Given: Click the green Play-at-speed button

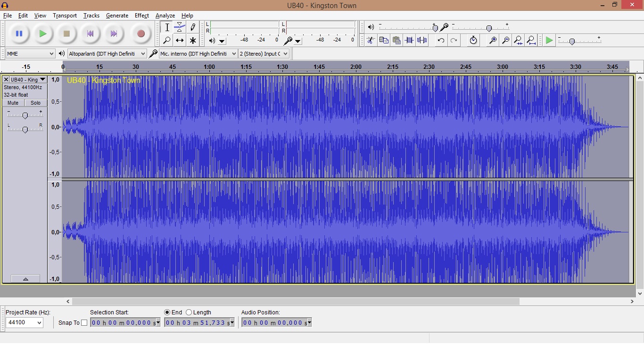Looking at the screenshot, I should pyautogui.click(x=549, y=41).
